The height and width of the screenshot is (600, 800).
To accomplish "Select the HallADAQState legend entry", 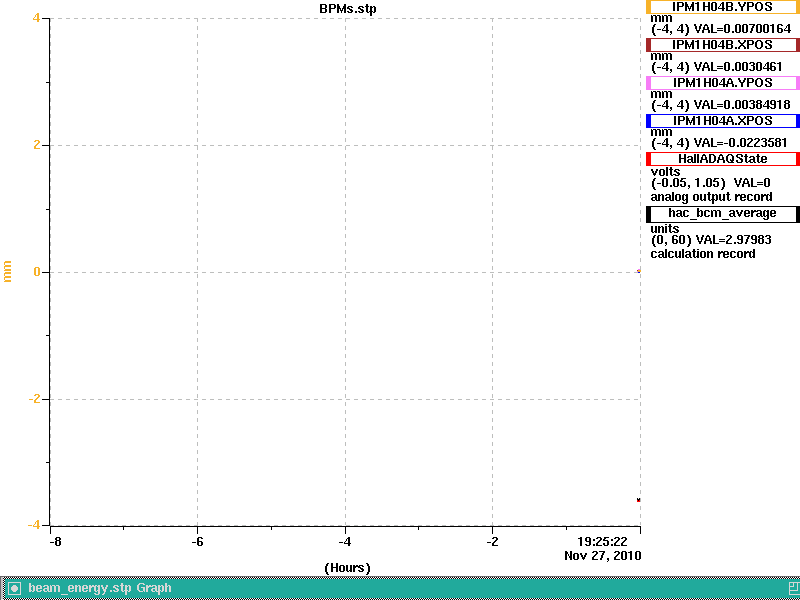I will coord(722,159).
